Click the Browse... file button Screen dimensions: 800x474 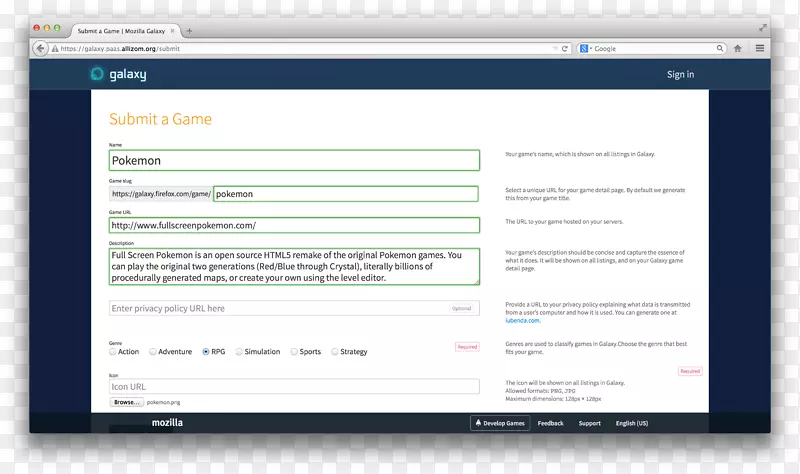coord(127,402)
